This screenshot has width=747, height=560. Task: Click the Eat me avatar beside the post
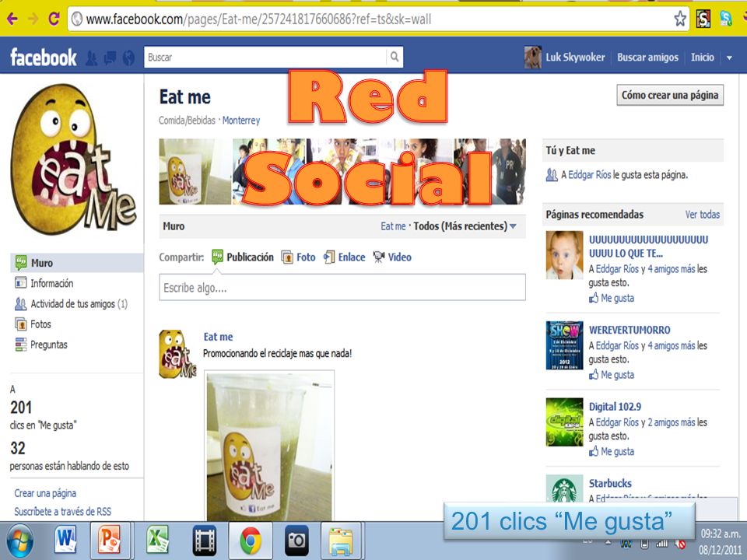click(177, 355)
